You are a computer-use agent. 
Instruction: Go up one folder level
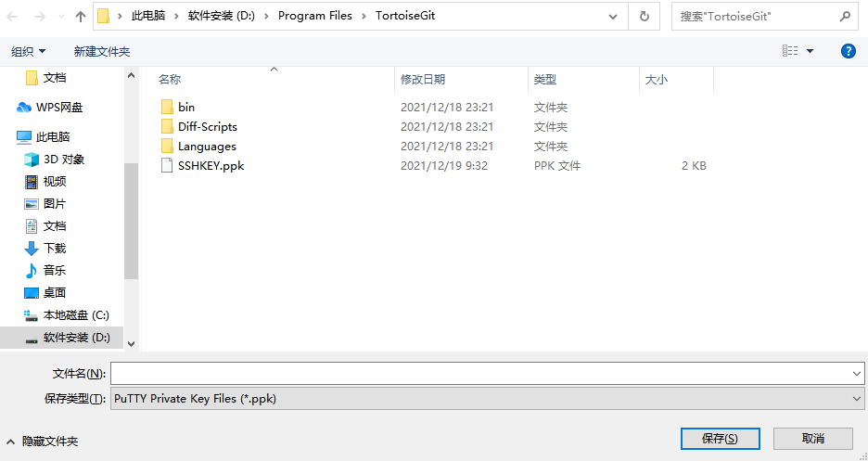click(81, 17)
